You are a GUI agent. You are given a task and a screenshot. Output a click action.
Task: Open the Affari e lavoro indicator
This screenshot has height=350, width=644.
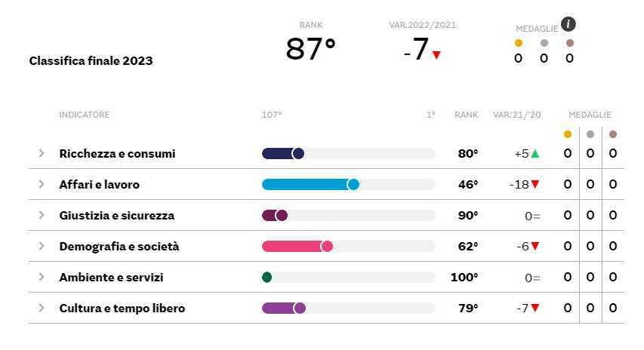[x=99, y=185]
